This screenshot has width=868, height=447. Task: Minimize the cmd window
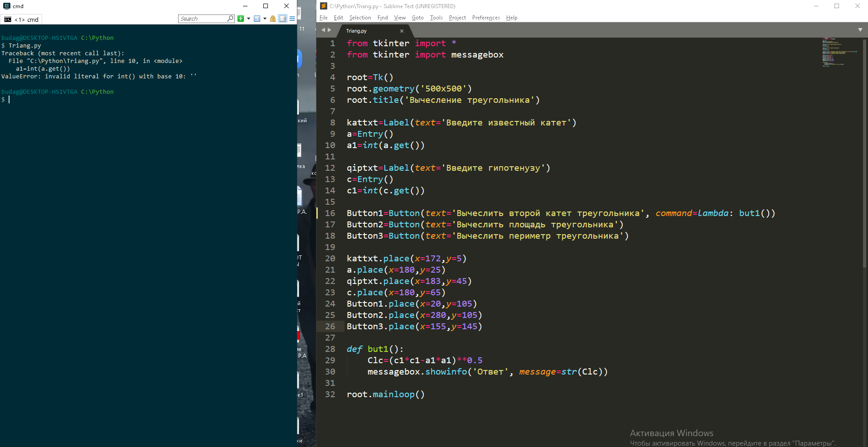tap(245, 6)
